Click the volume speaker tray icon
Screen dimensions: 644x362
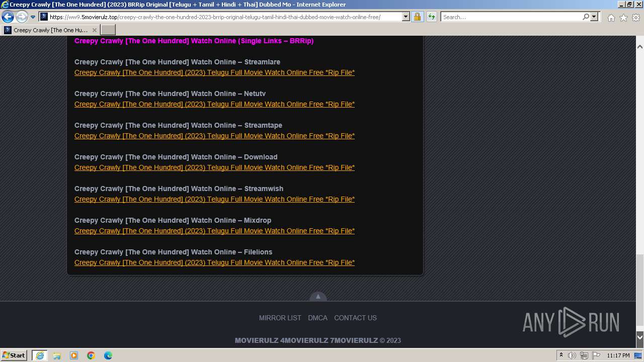[572, 355]
